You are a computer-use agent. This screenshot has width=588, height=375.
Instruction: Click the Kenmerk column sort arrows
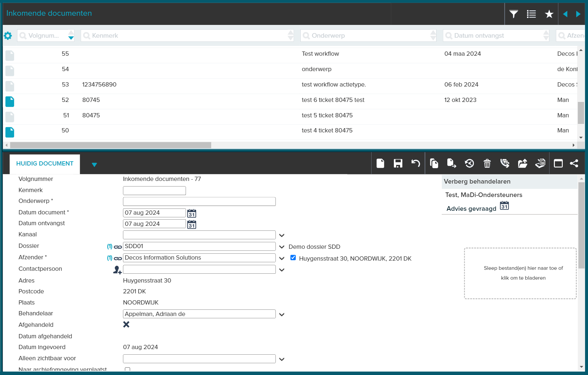click(291, 35)
